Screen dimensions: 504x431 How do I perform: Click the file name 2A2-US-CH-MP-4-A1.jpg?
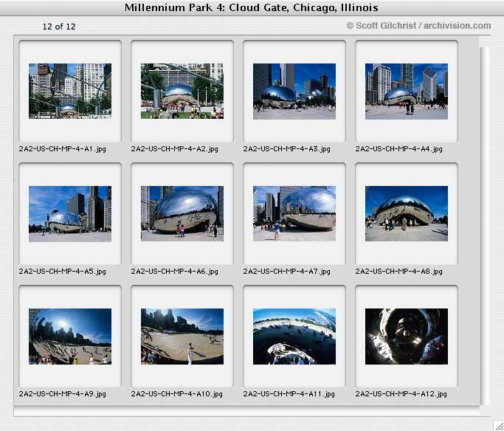[63, 149]
